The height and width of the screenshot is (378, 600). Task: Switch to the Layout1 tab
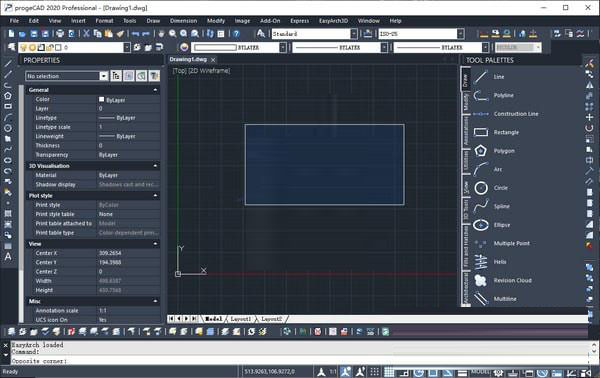pos(241,319)
